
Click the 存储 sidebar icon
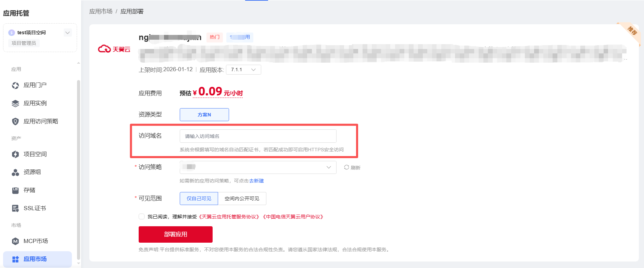(15, 190)
